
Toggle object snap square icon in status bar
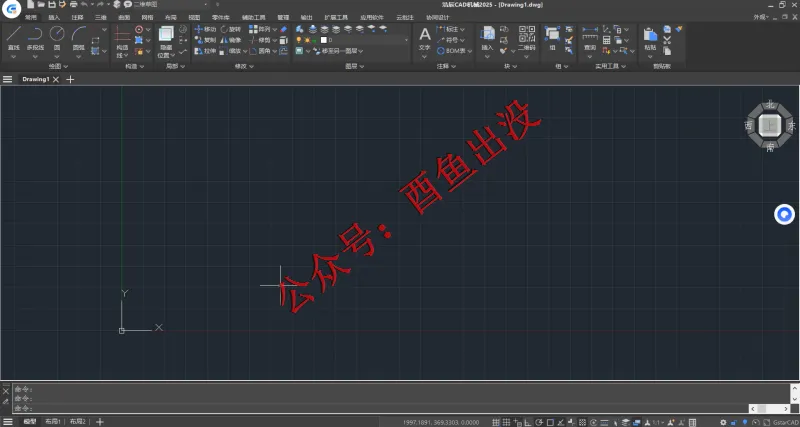pyautogui.click(x=550, y=422)
